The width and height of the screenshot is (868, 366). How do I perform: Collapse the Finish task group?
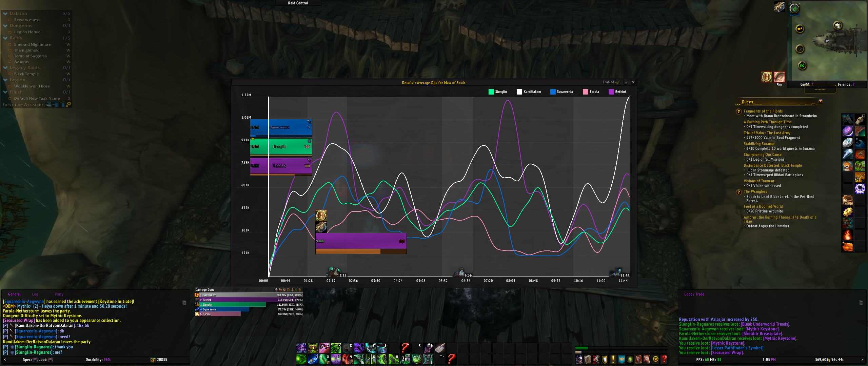5,92
